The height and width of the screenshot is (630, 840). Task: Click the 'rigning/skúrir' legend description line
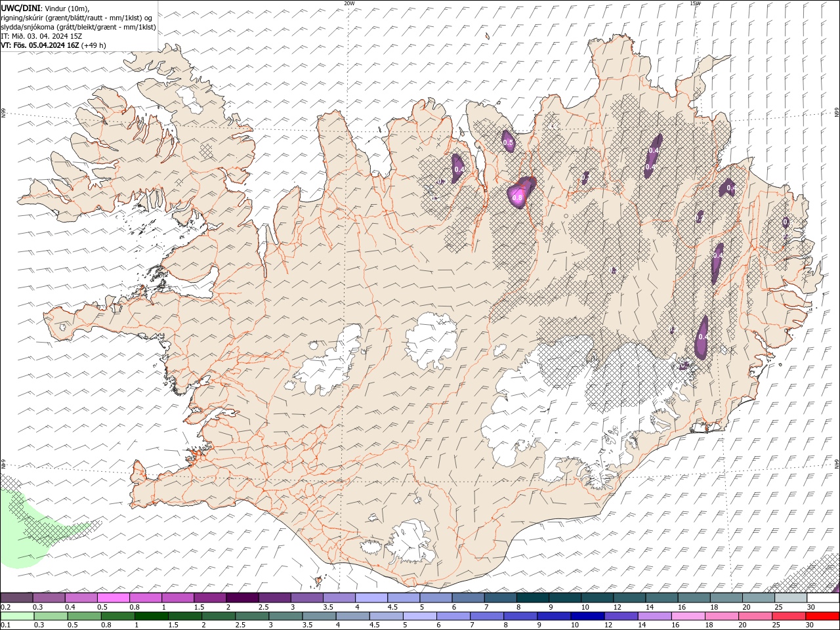click(77, 18)
